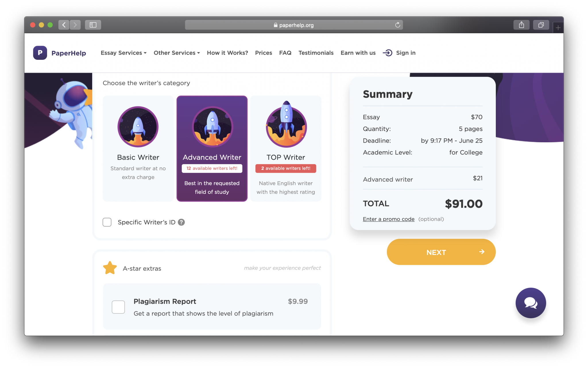
Task: Expand the Essay Services dropdown
Action: pos(123,53)
